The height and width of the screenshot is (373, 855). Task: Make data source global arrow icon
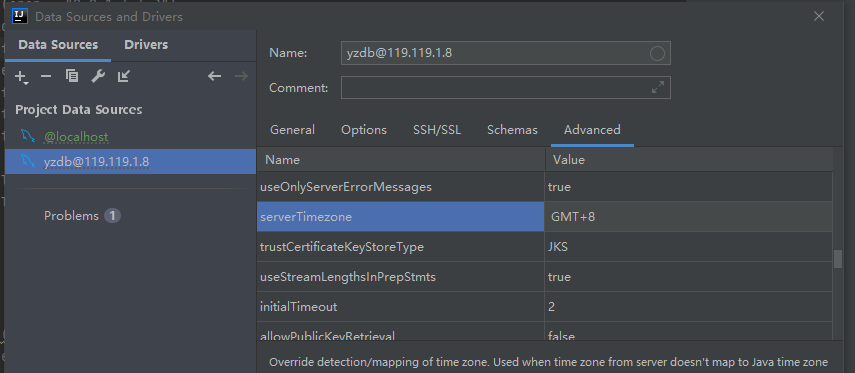point(124,76)
